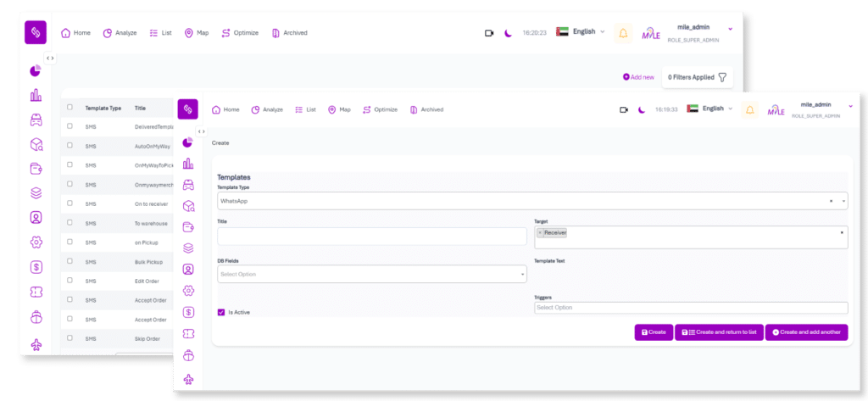
Task: Open the Triggers Select Option dropdown
Action: click(691, 308)
